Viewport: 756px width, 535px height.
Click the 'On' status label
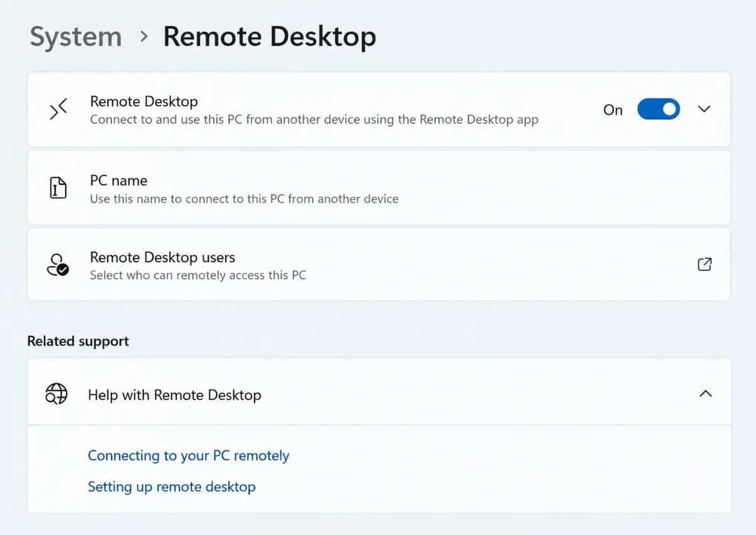pos(613,110)
